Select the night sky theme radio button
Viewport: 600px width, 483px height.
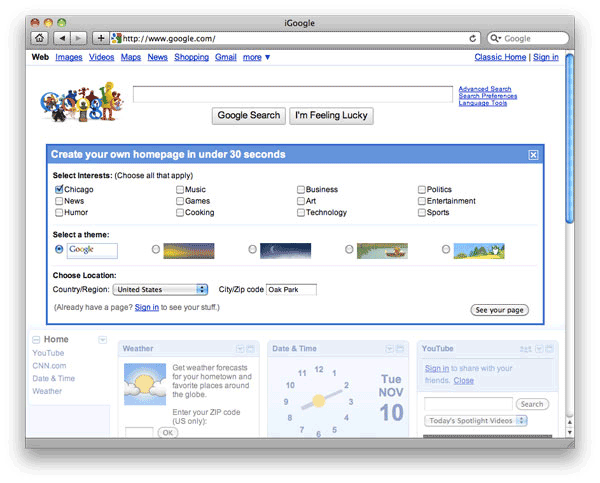tap(252, 249)
